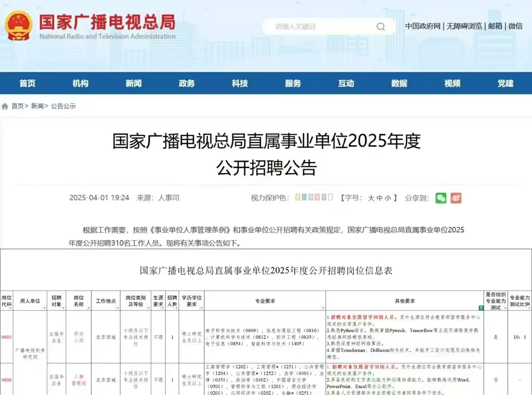Viewport: 532px width, 395px height.
Task: Open the 岗位类别及等级 column filter dropdown
Action: pos(148,308)
